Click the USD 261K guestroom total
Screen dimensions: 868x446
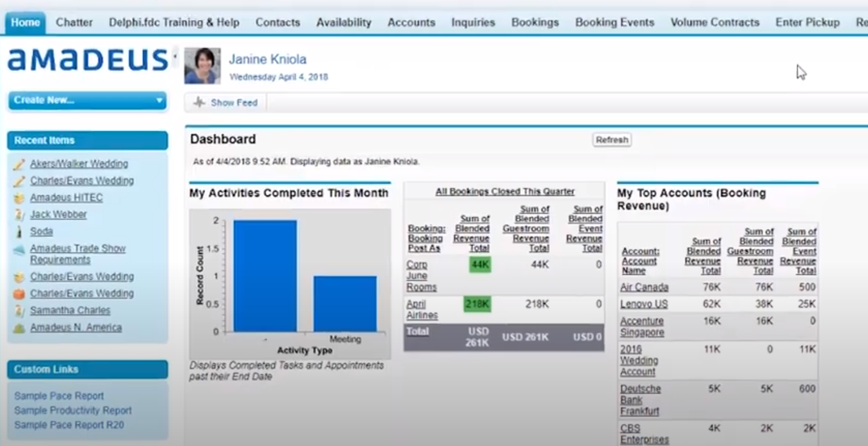pos(525,337)
